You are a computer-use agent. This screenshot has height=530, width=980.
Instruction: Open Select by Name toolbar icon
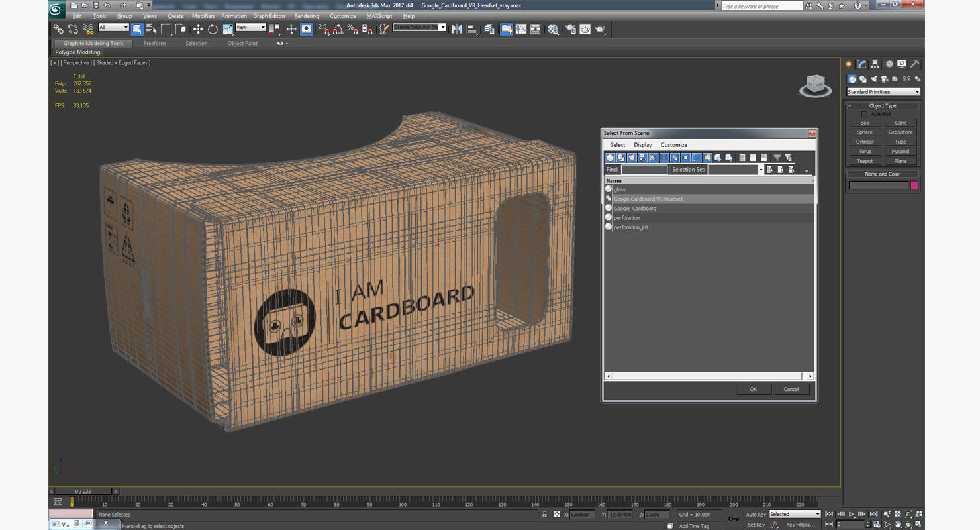click(152, 29)
